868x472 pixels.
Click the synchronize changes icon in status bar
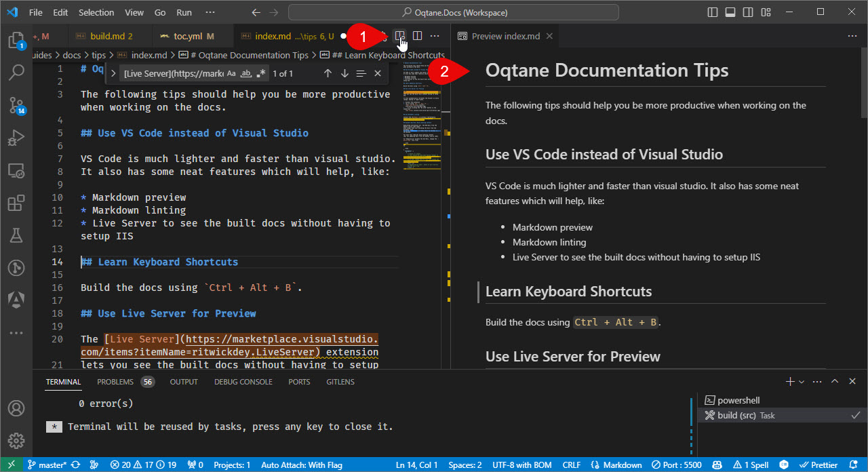[75, 465]
